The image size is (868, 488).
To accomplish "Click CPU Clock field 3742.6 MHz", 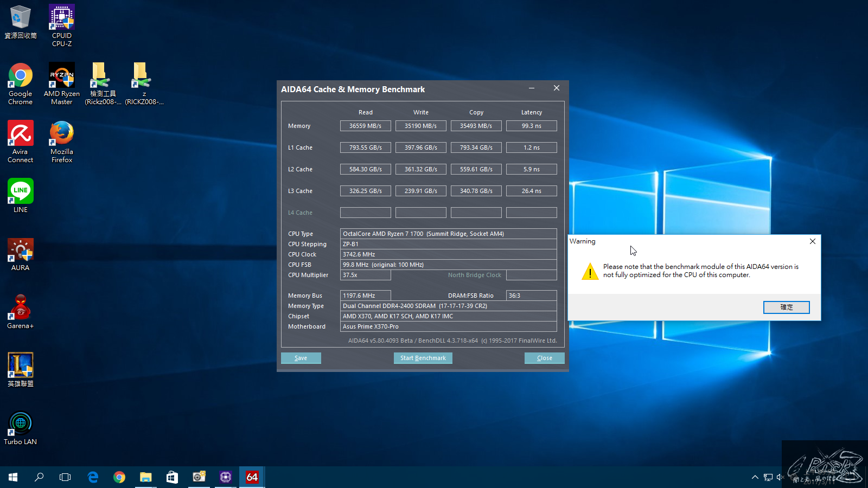I will [449, 254].
